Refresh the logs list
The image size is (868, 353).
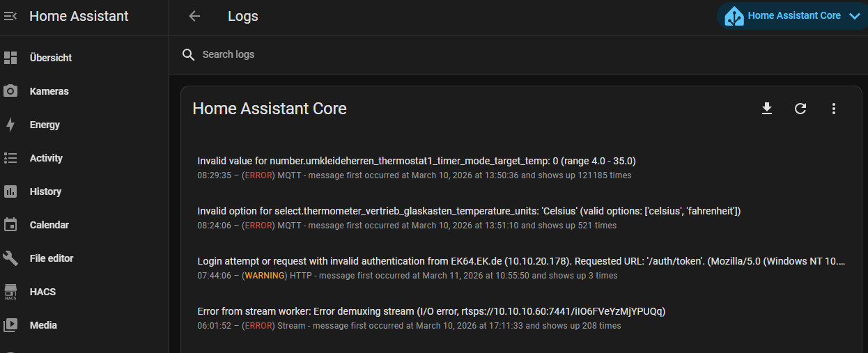pos(800,109)
